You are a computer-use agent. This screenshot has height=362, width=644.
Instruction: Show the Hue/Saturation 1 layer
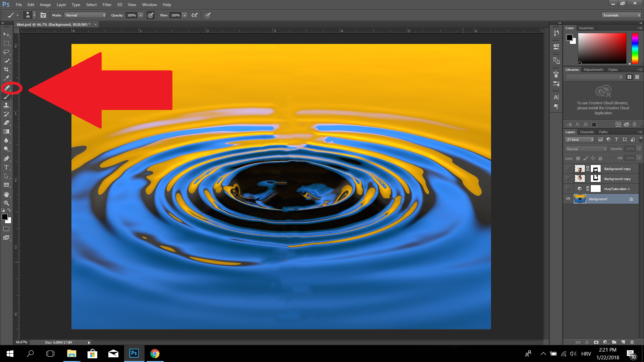(568, 189)
